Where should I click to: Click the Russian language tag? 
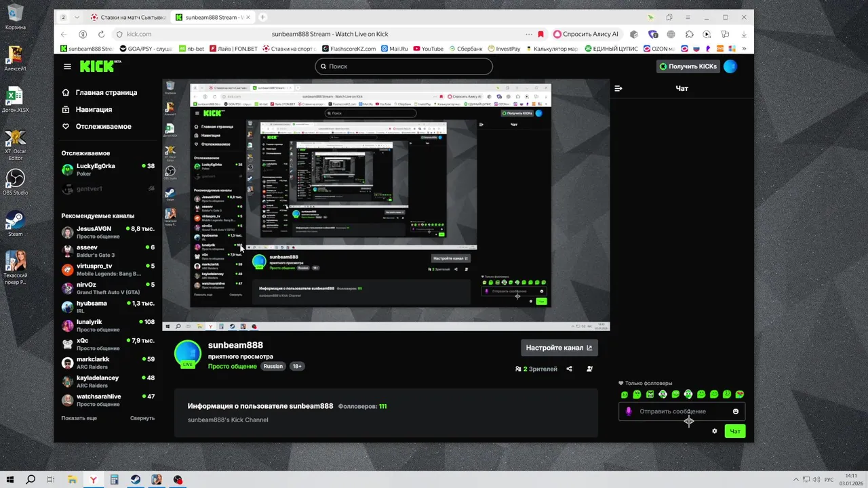pyautogui.click(x=273, y=366)
